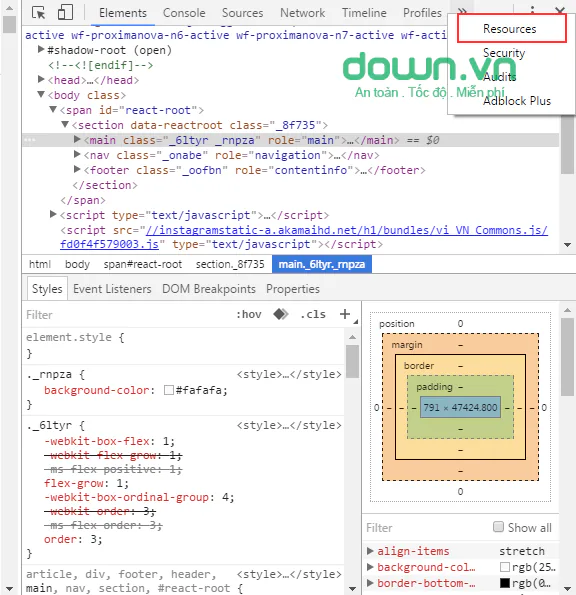The height and width of the screenshot is (595, 576).
Task: Open the Network tab
Action: pos(302,13)
